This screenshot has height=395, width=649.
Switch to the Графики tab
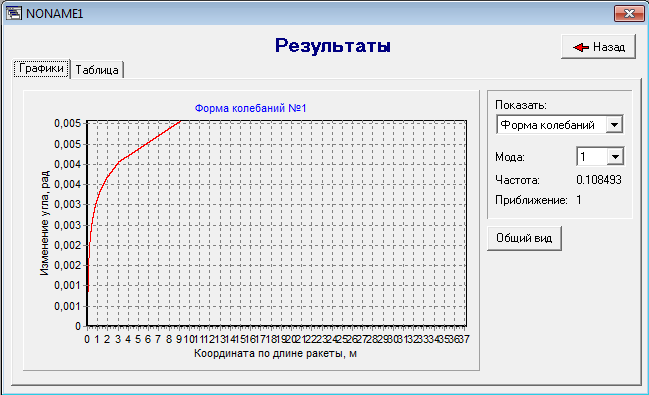41,68
